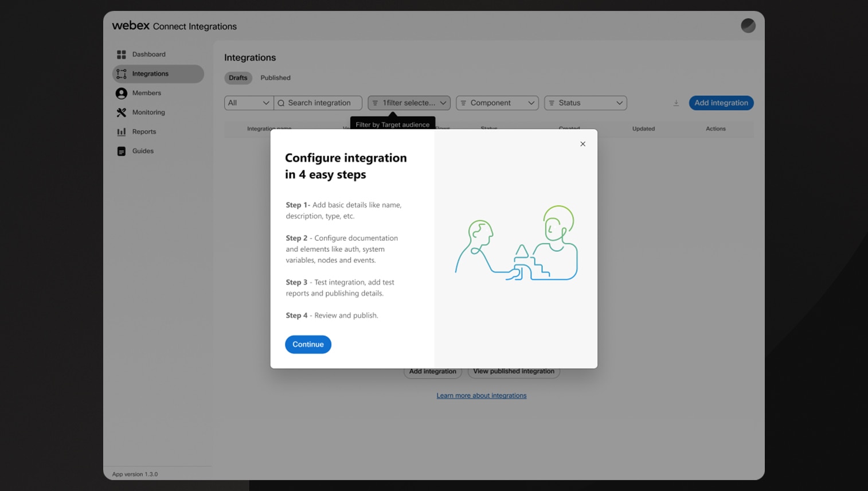
Task: Click View published integration button
Action: (x=514, y=372)
